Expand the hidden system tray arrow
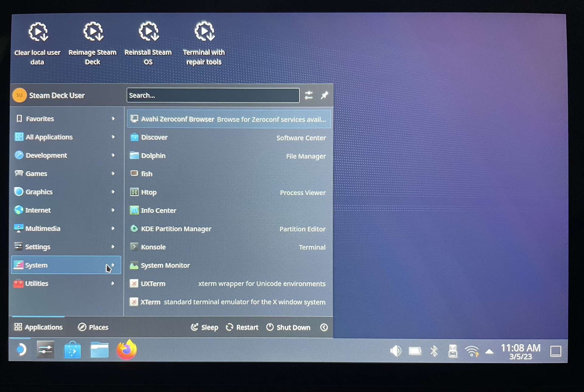 (x=489, y=352)
